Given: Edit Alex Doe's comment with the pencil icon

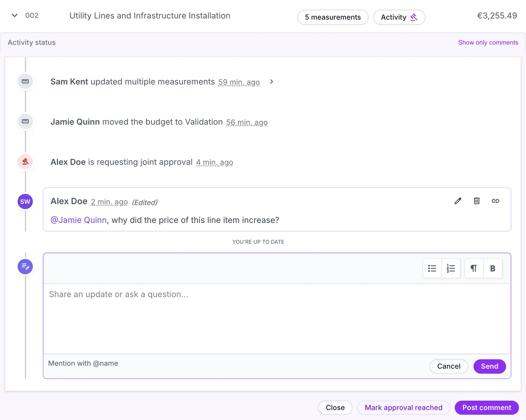Looking at the screenshot, I should [458, 201].
